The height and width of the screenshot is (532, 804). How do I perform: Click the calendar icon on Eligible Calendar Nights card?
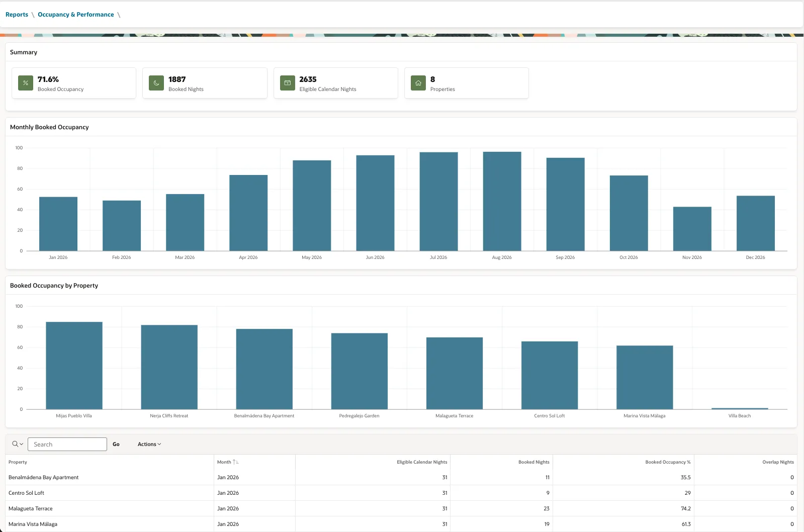click(x=287, y=83)
